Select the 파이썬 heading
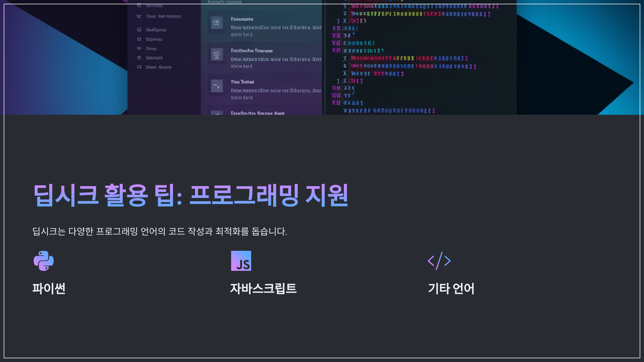The width and height of the screenshot is (644, 362). 49,289
